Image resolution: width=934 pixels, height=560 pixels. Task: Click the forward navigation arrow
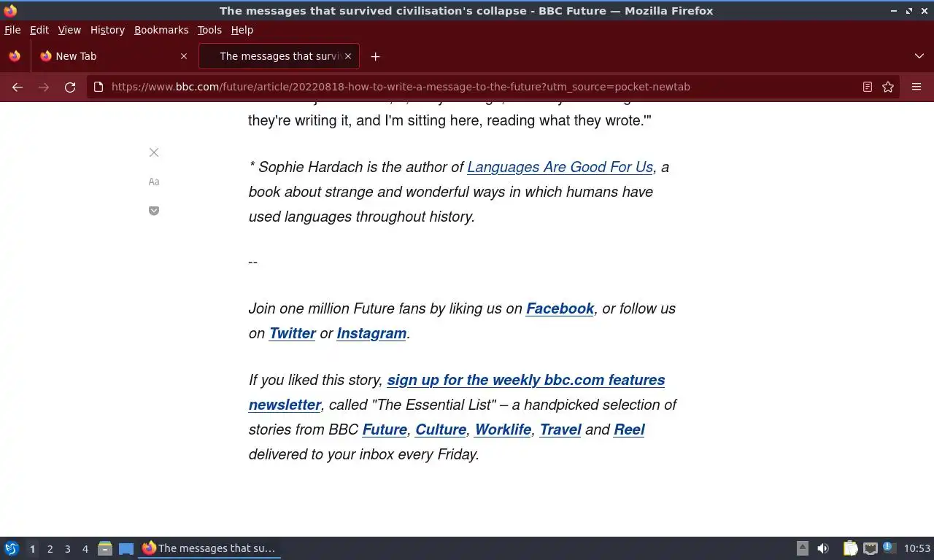coord(44,87)
